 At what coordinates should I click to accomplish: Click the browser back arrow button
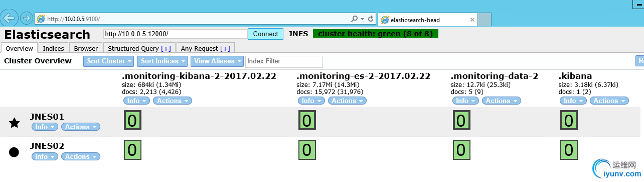[9, 18]
